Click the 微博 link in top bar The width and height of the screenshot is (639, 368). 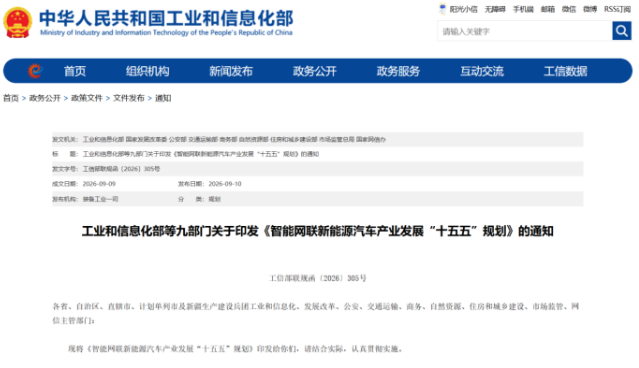pyautogui.click(x=590, y=9)
